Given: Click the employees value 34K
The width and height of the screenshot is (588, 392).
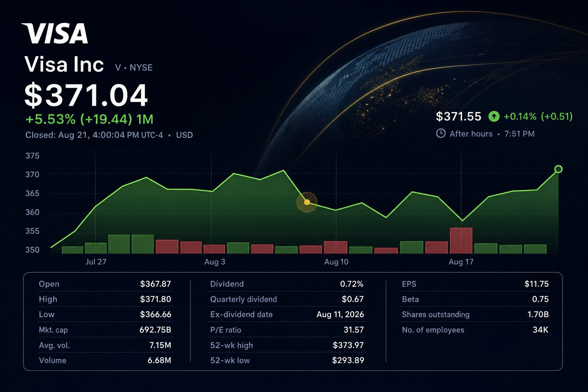Looking at the screenshot, I should (x=541, y=330).
